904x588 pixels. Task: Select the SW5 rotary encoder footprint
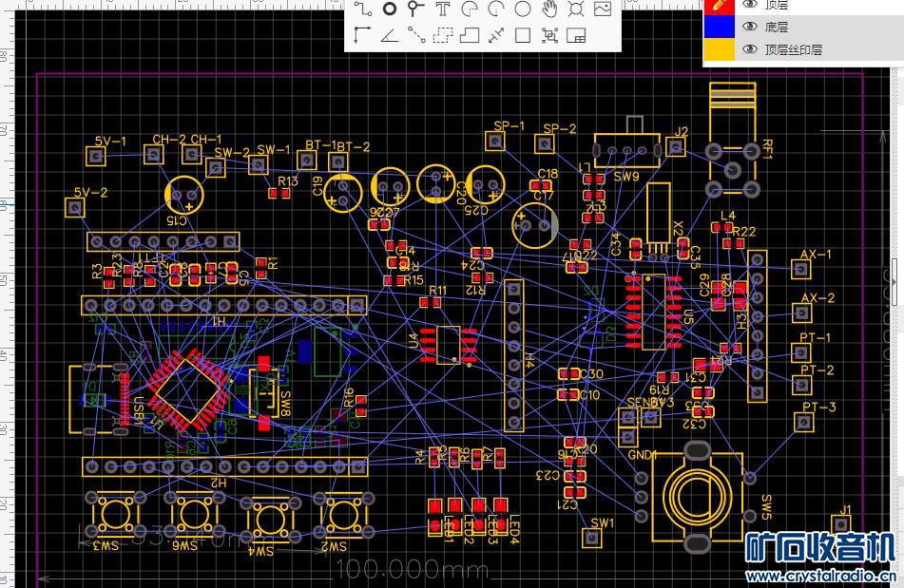point(696,497)
